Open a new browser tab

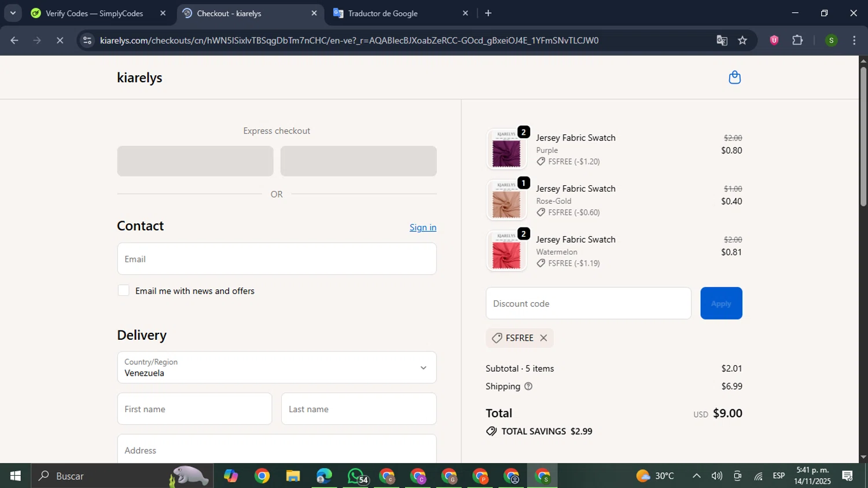coord(488,13)
